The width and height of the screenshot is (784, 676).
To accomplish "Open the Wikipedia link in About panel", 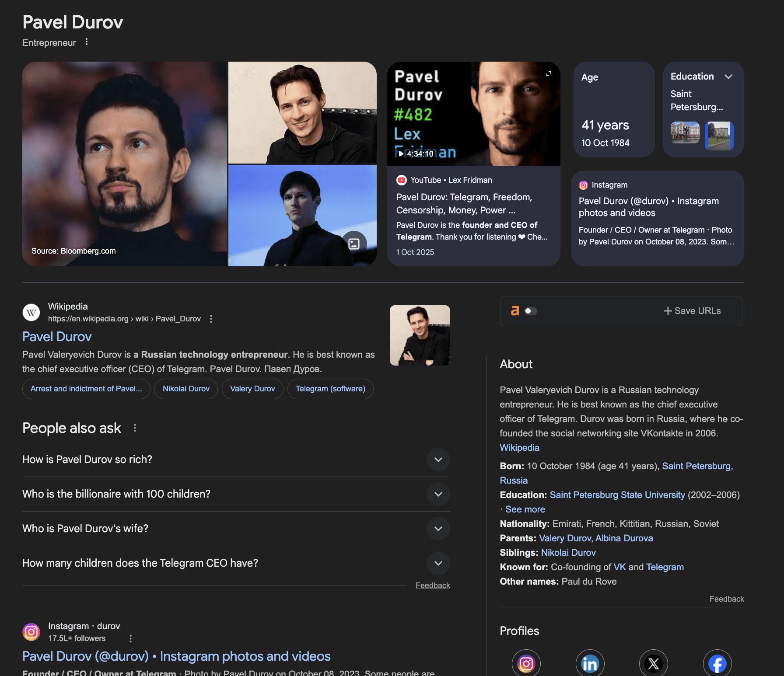I will [x=519, y=448].
